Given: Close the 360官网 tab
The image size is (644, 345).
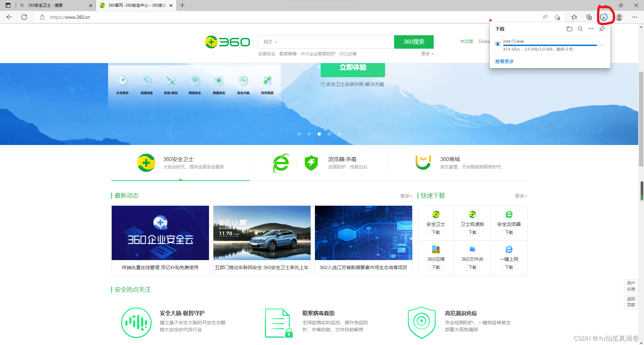Looking at the screenshot, I should 171,5.
